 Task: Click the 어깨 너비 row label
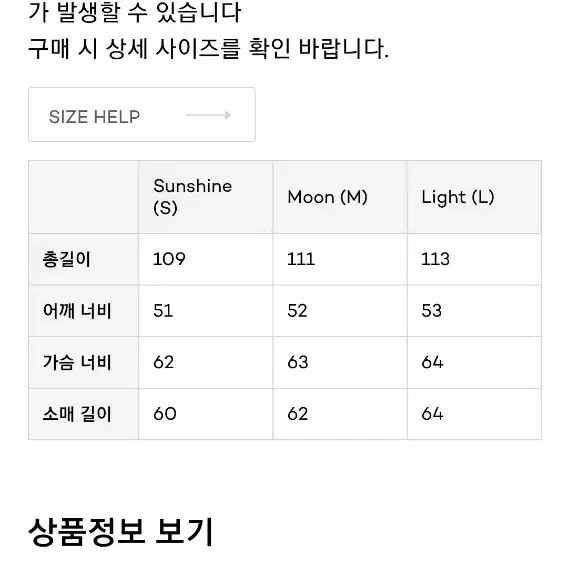(x=83, y=311)
